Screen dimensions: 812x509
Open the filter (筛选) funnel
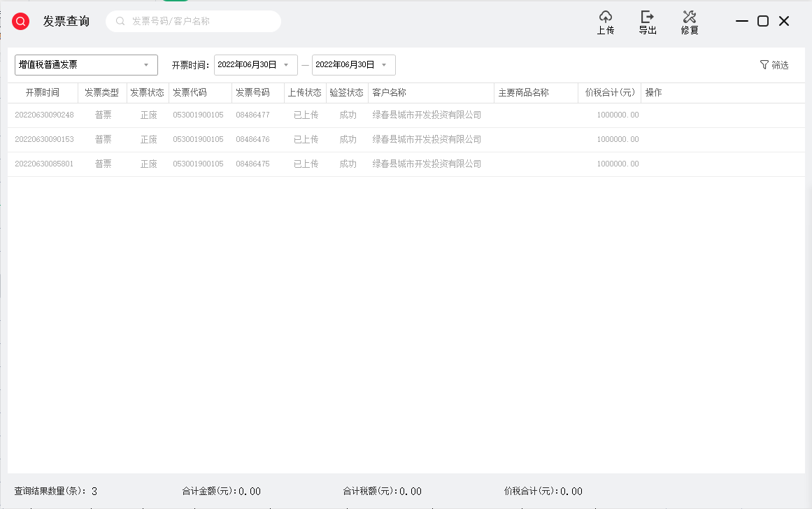point(774,65)
